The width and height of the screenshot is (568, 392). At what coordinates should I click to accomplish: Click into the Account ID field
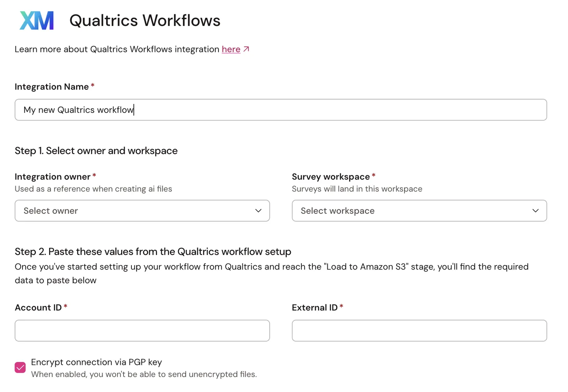tap(142, 331)
